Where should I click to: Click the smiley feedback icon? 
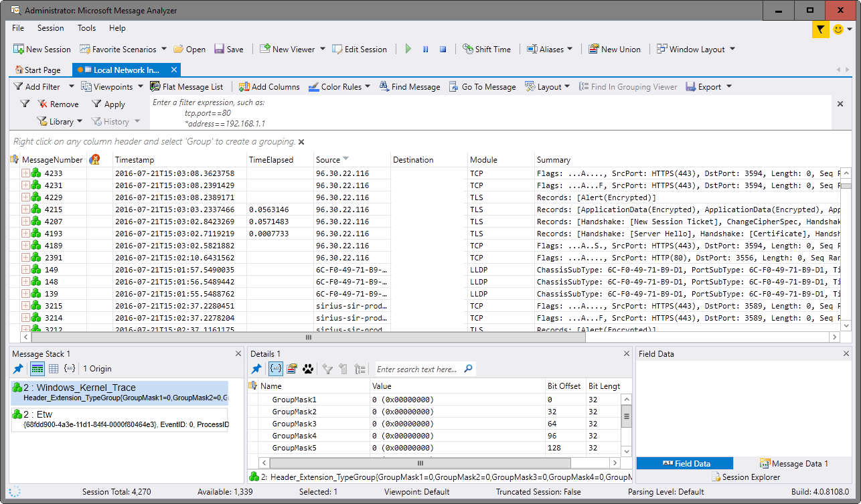click(x=838, y=29)
